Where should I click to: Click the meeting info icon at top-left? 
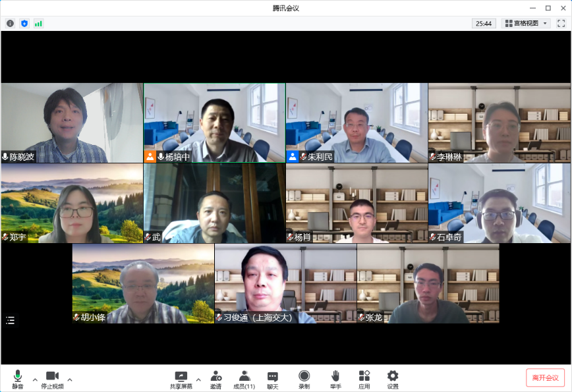[x=10, y=23]
